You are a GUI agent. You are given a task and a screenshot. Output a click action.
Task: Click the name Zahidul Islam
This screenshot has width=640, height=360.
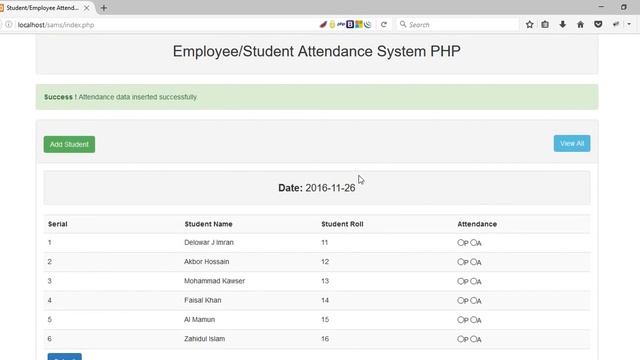point(204,339)
